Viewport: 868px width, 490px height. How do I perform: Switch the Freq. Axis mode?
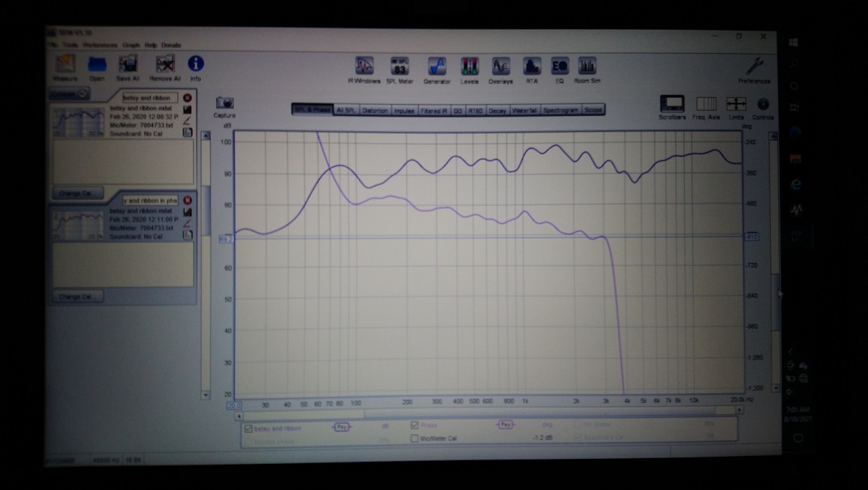pyautogui.click(x=706, y=107)
